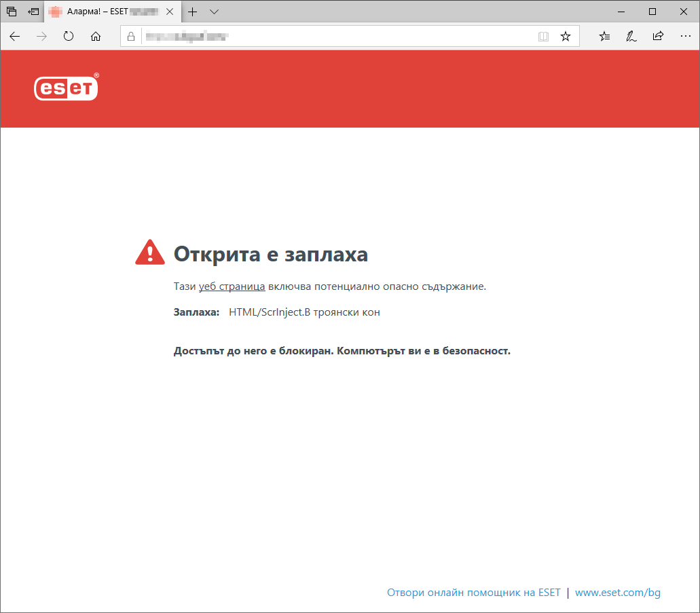Go to the browser home page

coord(95,36)
